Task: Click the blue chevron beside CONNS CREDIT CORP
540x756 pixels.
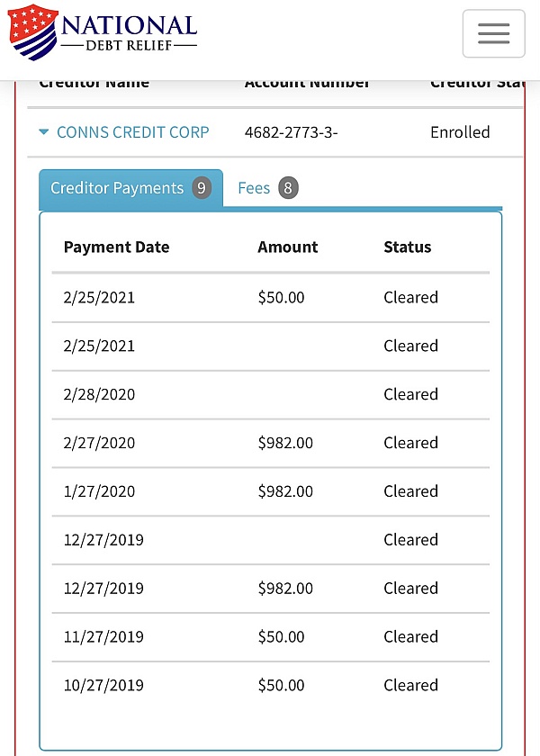Action: coord(44,131)
